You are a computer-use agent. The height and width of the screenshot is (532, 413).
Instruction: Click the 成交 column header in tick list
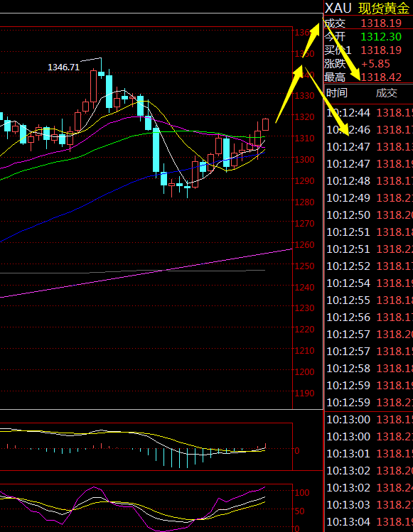point(387,92)
